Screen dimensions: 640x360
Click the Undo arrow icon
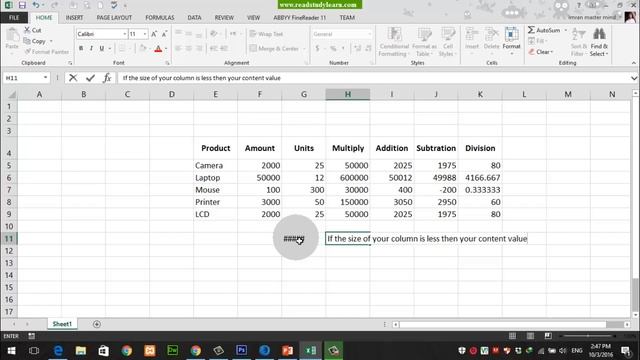coord(36,5)
